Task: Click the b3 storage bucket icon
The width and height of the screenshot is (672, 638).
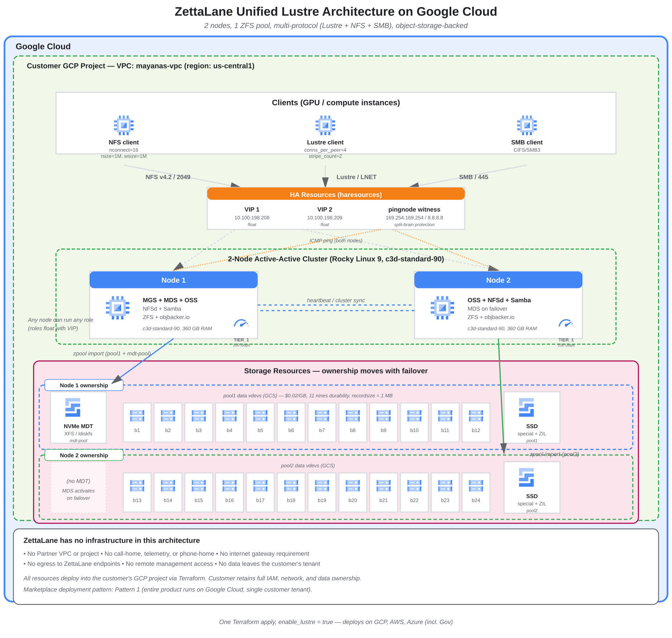Action: coord(199,416)
